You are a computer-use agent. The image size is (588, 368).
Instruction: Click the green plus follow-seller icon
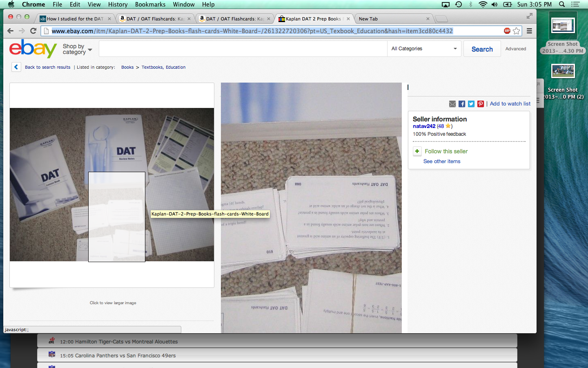click(x=417, y=151)
